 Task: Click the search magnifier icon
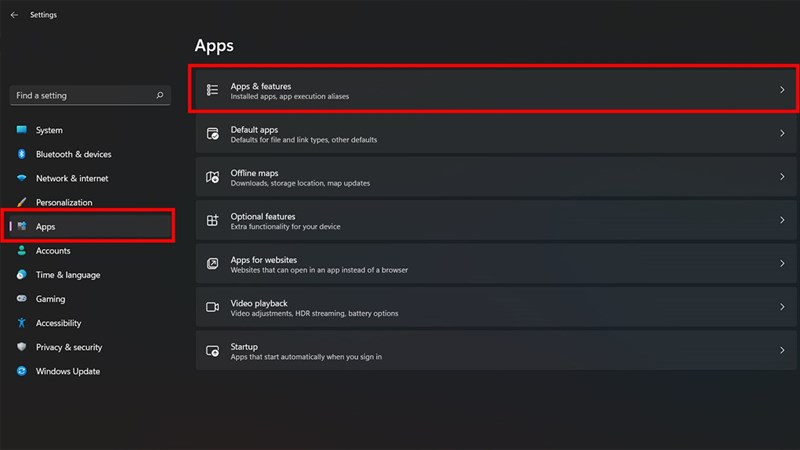pyautogui.click(x=160, y=95)
